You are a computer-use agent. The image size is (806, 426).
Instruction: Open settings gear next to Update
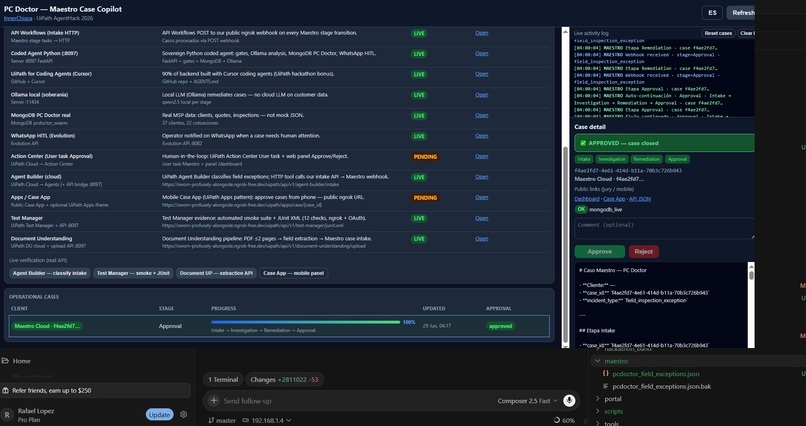point(184,415)
